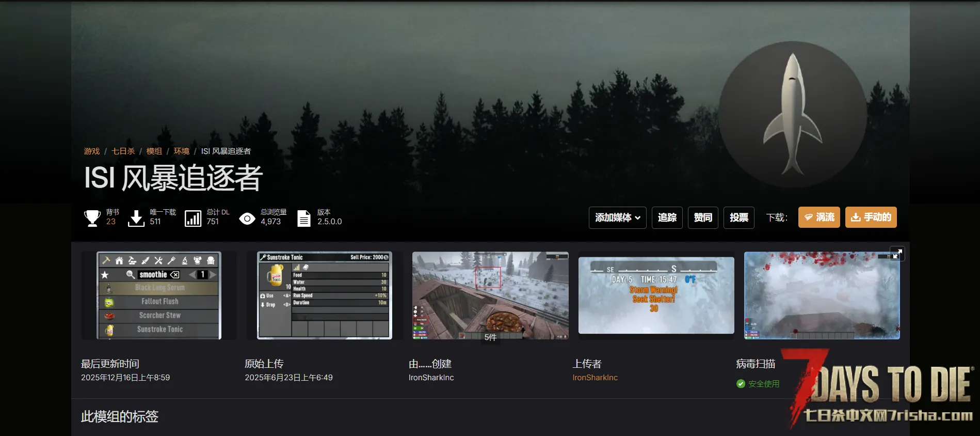Go to 游戏 breadcrumb link
This screenshot has height=436, width=980.
click(92, 151)
